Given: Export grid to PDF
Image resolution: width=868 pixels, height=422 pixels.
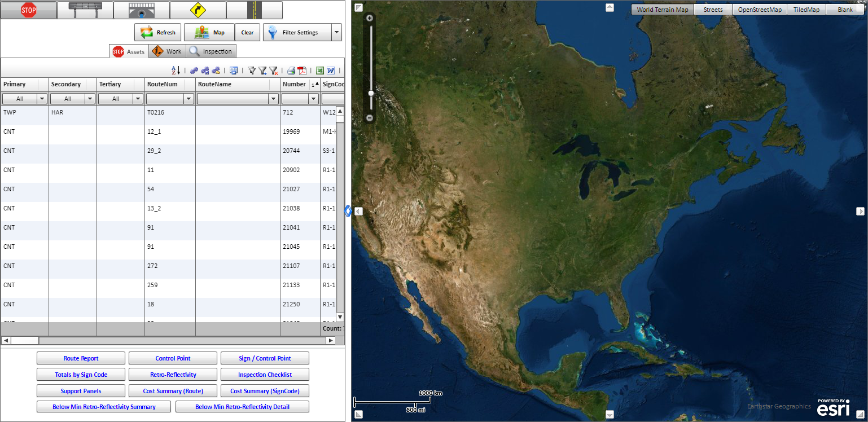Looking at the screenshot, I should point(302,71).
